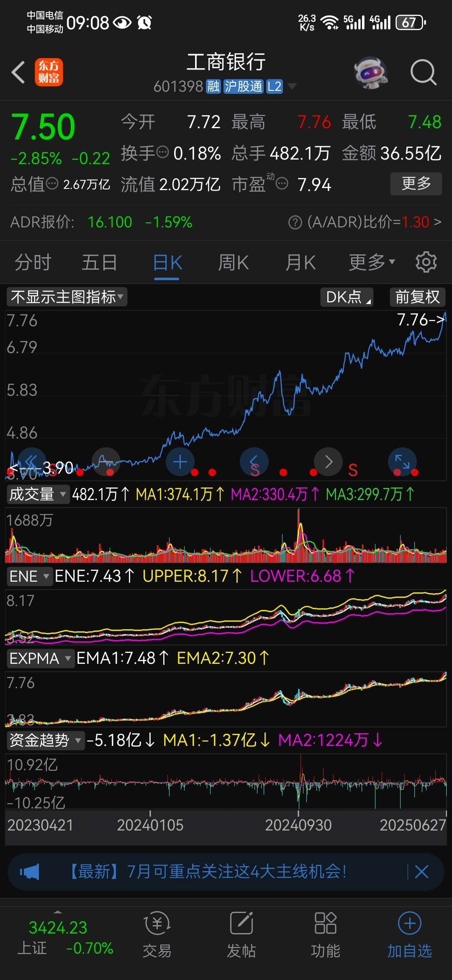Open 成交量 indicator dropdown
This screenshot has height=980, width=452.
click(38, 494)
